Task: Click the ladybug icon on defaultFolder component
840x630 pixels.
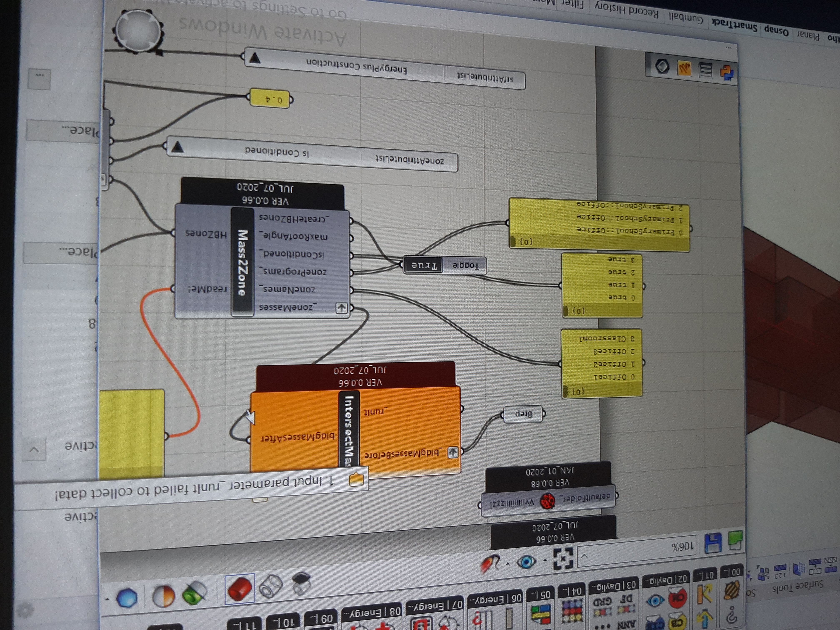Action: [547, 501]
